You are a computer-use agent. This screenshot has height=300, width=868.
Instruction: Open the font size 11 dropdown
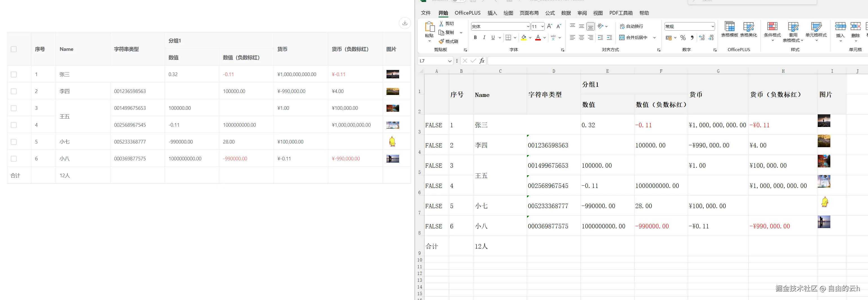(542, 26)
